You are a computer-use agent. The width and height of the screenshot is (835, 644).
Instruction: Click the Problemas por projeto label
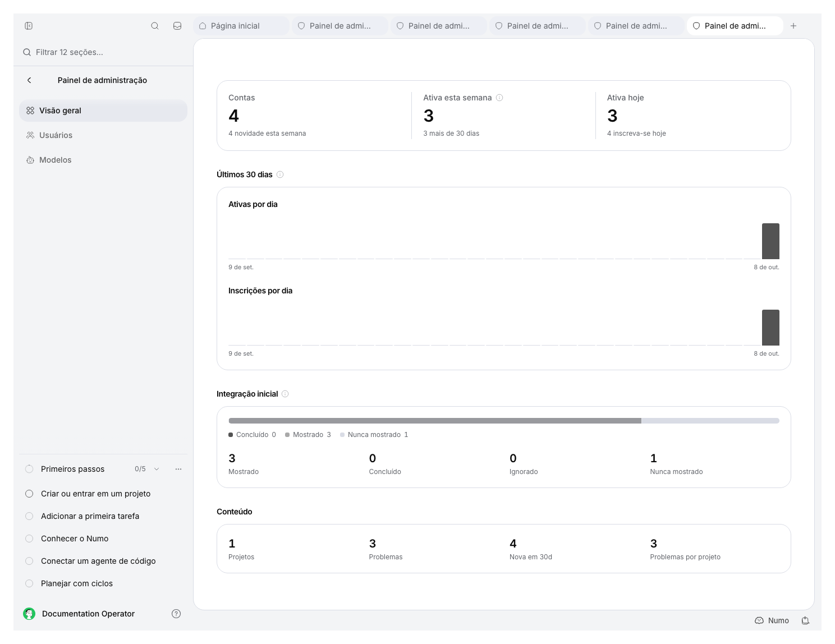pyautogui.click(x=685, y=557)
